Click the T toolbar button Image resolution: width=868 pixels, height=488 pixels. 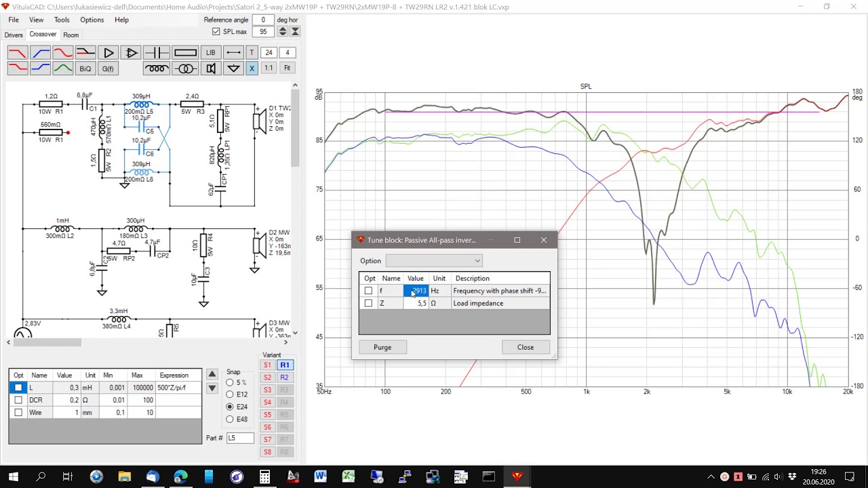[252, 53]
